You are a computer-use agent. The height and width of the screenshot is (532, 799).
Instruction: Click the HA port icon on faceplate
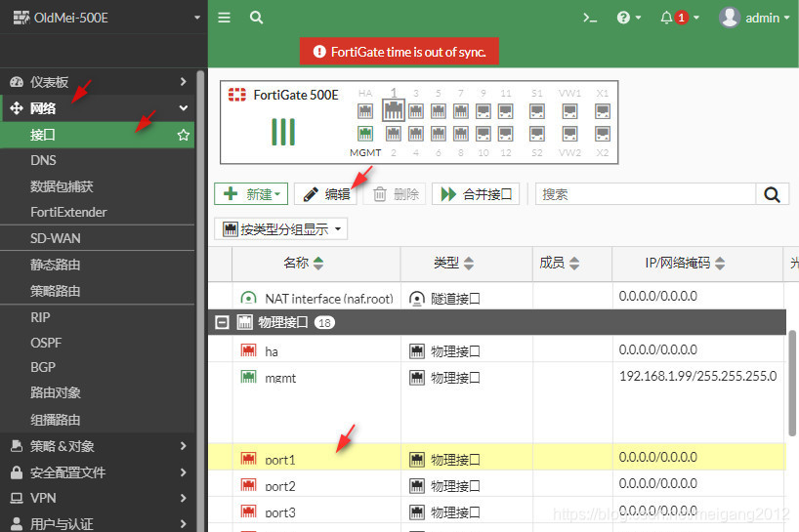[x=365, y=111]
